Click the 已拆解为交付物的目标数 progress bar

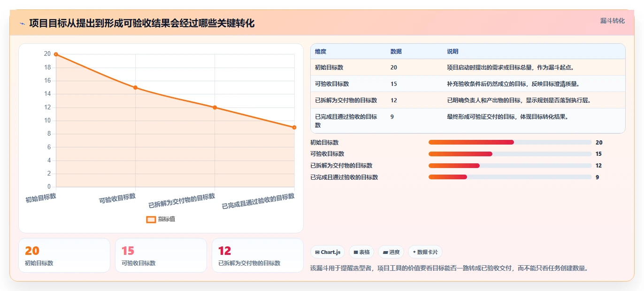click(x=510, y=166)
